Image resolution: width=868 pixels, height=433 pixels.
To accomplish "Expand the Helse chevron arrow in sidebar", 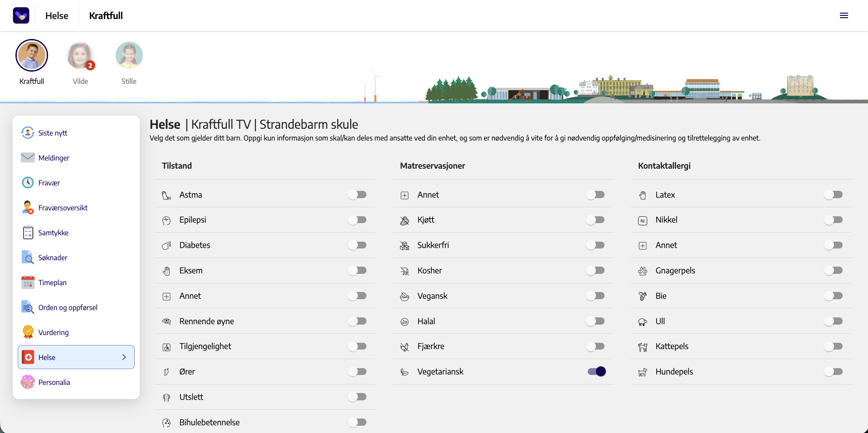I will click(124, 357).
